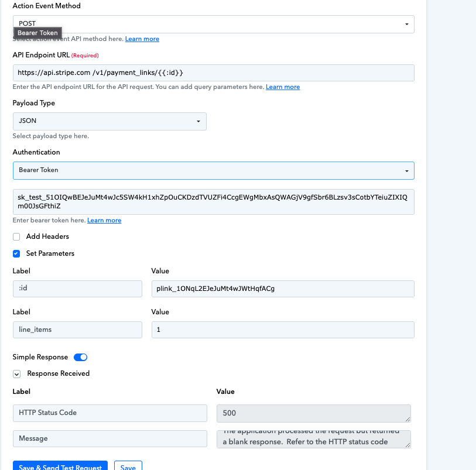
Task: Open Learn more link for endpoint URL
Action: (283, 87)
